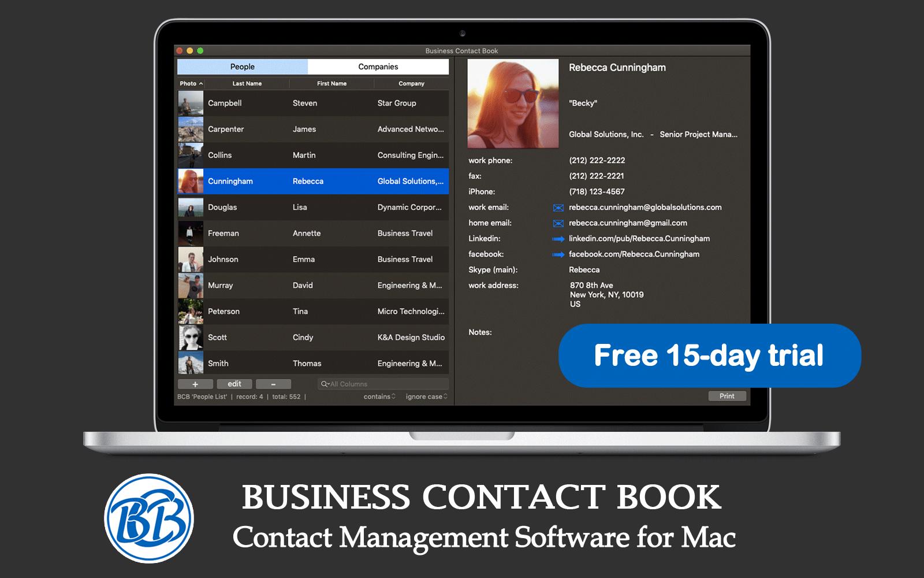The width and height of the screenshot is (924, 578).
Task: Click the nickname "Becky"
Action: point(583,103)
